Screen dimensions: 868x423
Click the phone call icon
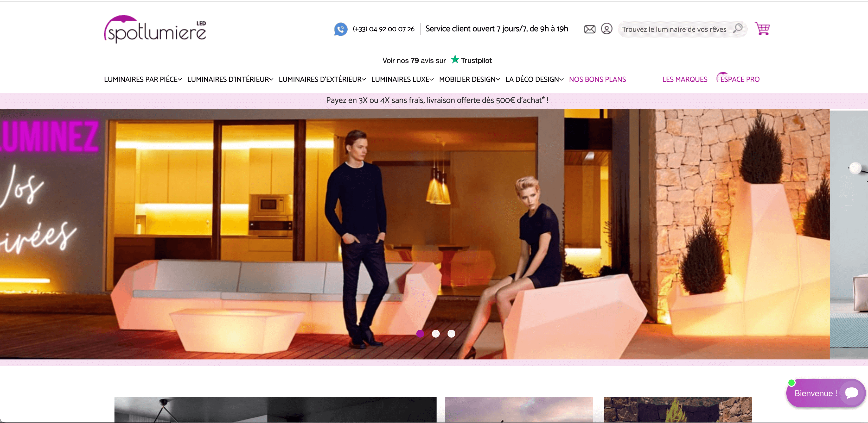pos(340,29)
